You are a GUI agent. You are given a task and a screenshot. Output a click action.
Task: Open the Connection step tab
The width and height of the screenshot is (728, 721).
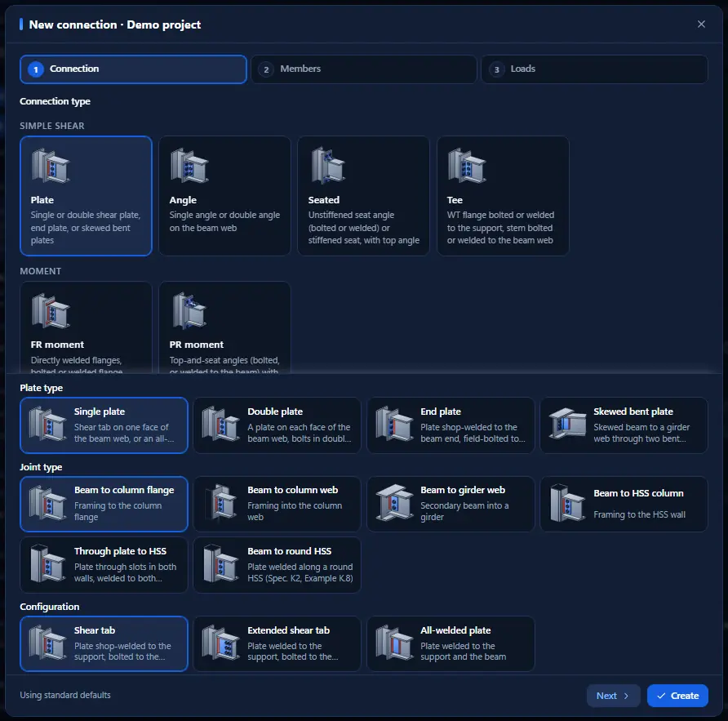pyautogui.click(x=133, y=69)
